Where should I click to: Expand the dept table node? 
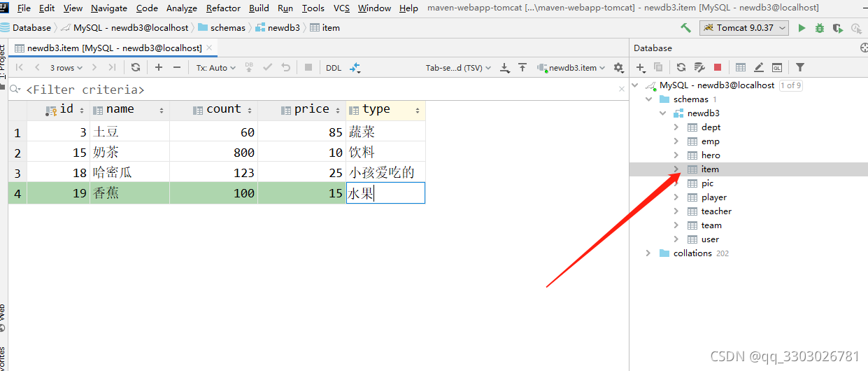pos(676,127)
